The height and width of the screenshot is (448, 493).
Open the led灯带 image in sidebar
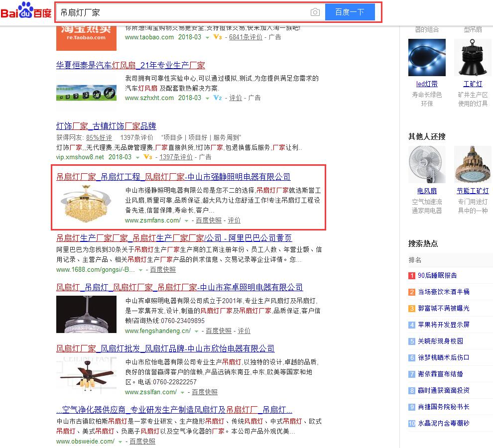pyautogui.click(x=427, y=57)
